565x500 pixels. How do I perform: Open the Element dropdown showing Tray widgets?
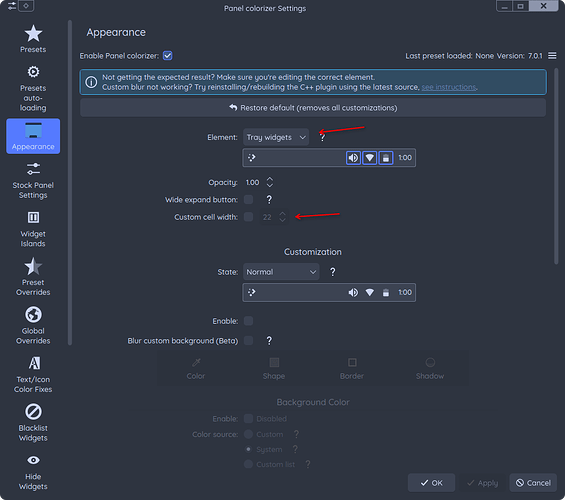pyautogui.click(x=276, y=137)
